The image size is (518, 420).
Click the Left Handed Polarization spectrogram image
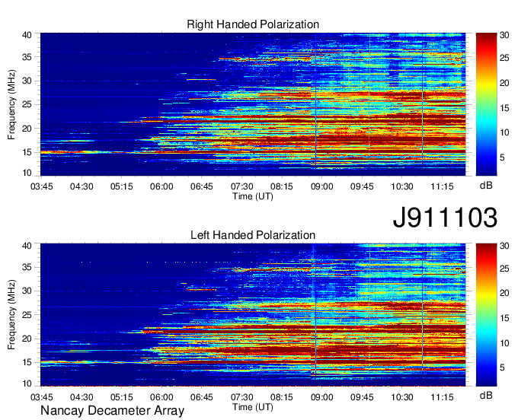(x=253, y=315)
